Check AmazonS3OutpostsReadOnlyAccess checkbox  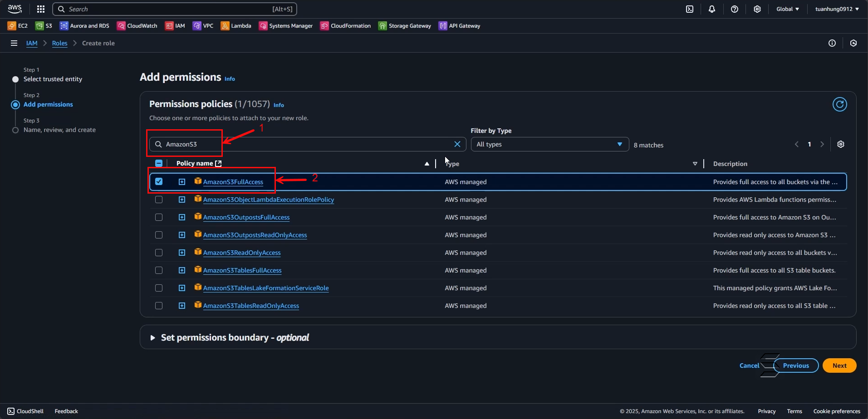159,235
